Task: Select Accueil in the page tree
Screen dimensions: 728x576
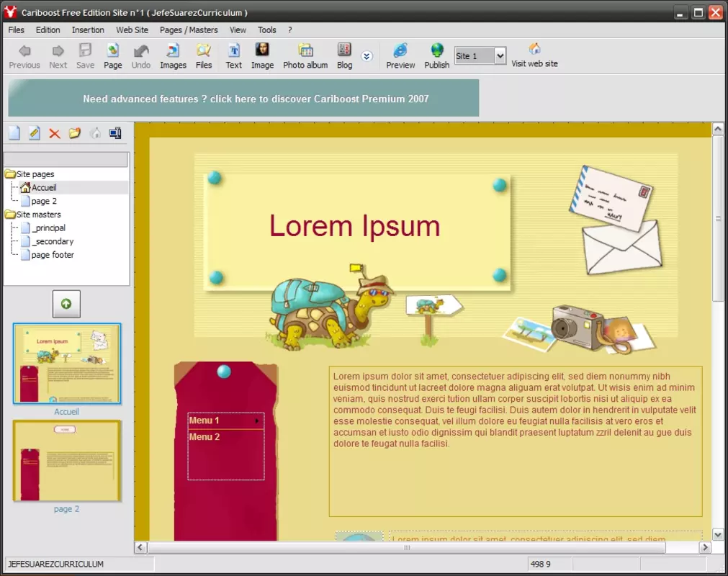Action: tap(44, 187)
